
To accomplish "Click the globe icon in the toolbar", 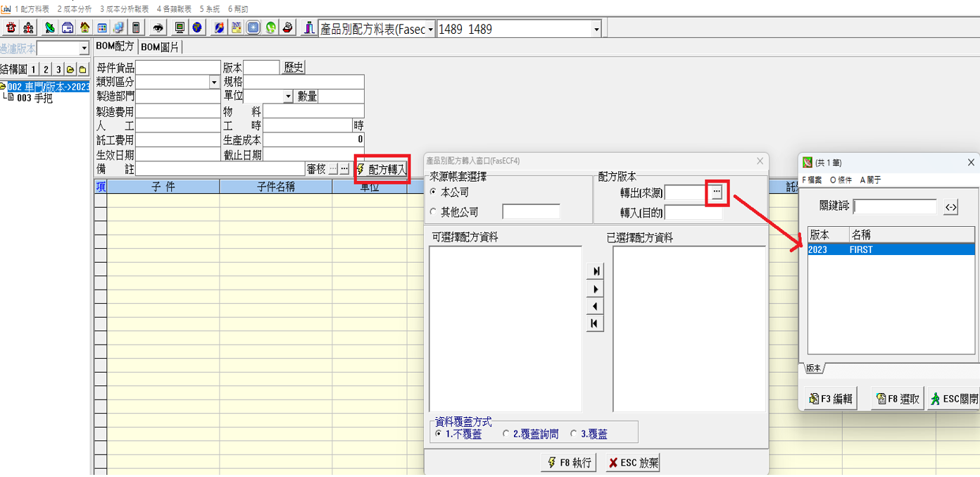I will point(197,28).
